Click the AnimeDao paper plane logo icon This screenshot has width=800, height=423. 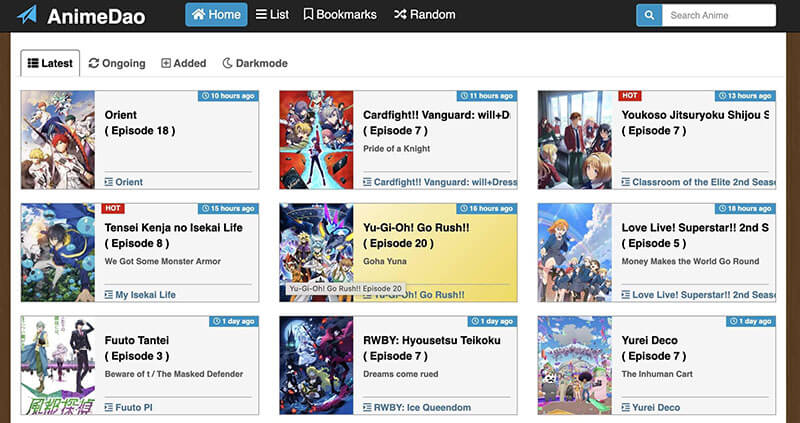(27, 15)
